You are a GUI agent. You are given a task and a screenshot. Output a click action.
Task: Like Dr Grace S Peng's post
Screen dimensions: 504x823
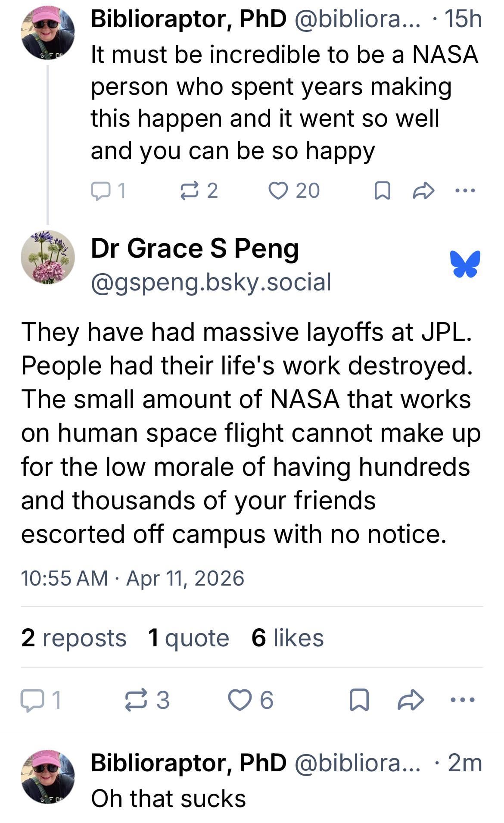[239, 700]
